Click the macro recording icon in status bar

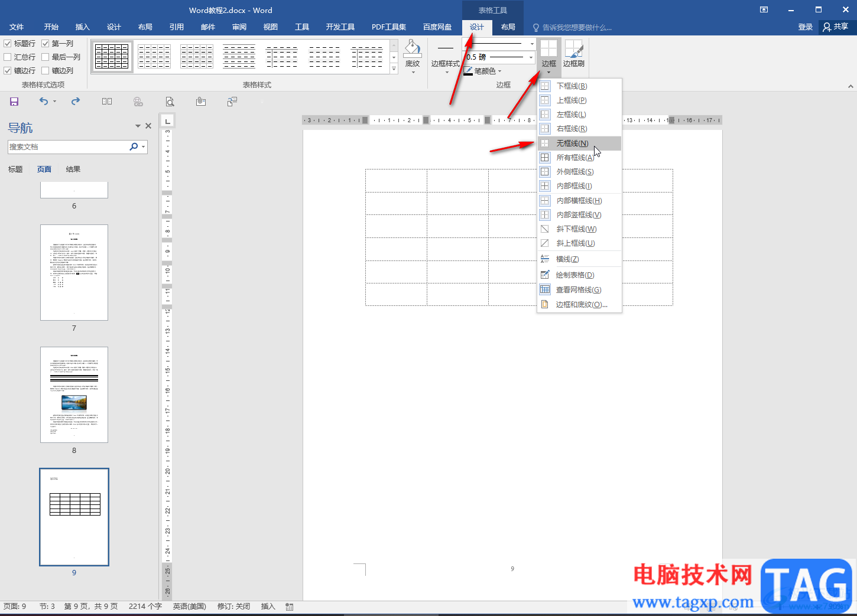pos(290,607)
